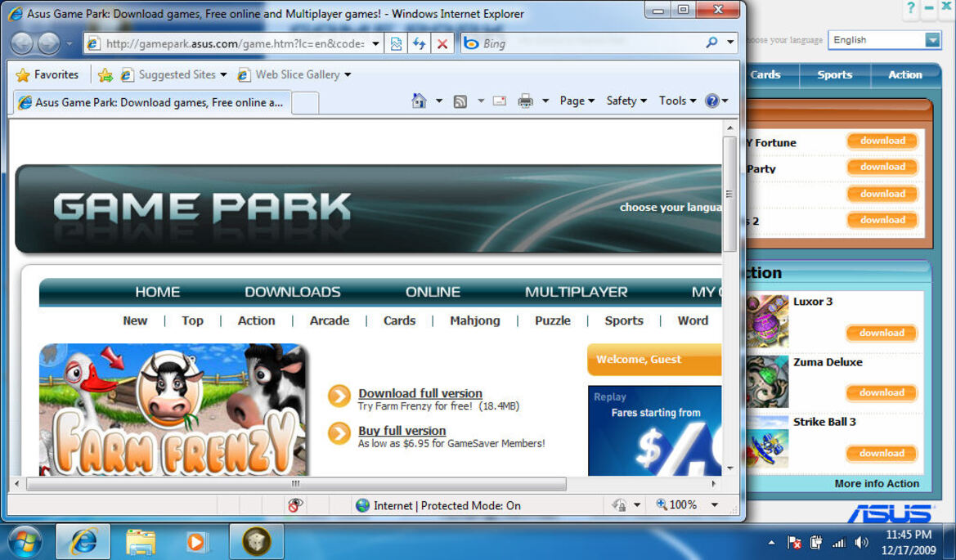Click download button for Zuma Deluxe

[x=882, y=393]
